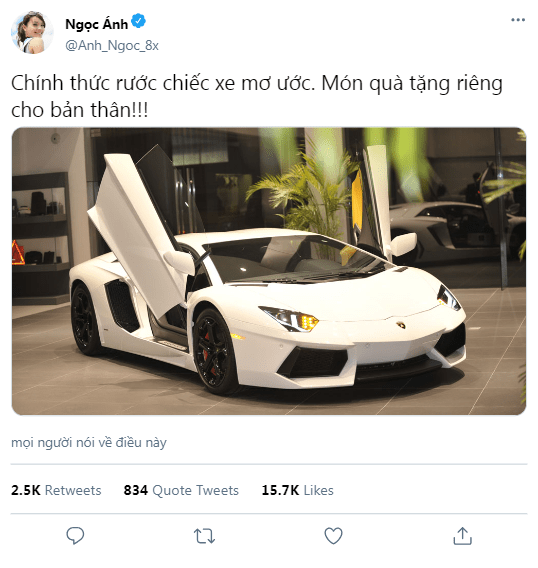
Task: Open the share upload arrow icon
Action: pos(463,536)
